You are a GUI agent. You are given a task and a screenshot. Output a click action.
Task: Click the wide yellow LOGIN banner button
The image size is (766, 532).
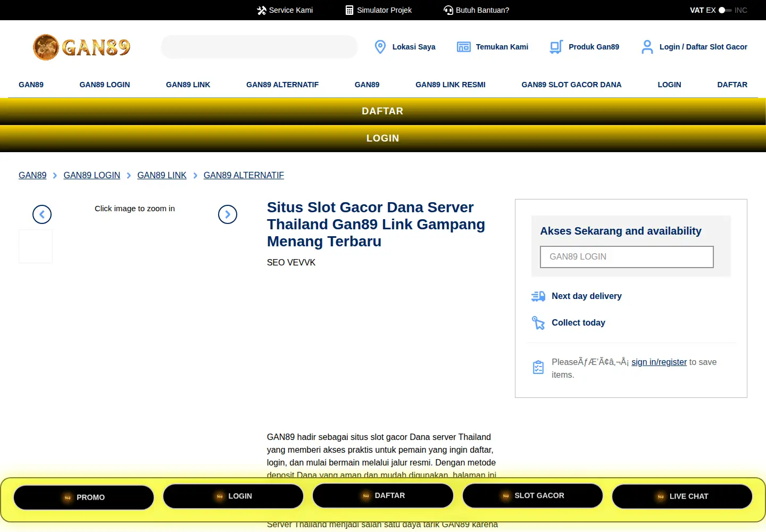tap(383, 138)
